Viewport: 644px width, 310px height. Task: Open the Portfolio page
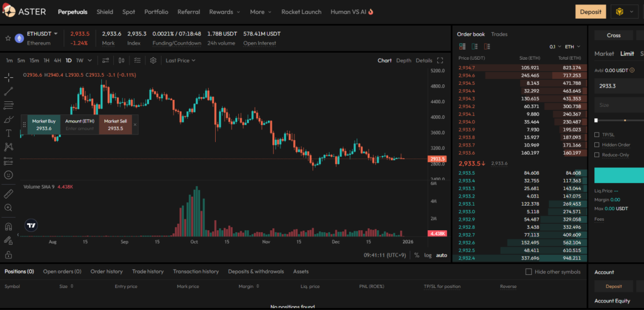[x=156, y=12]
